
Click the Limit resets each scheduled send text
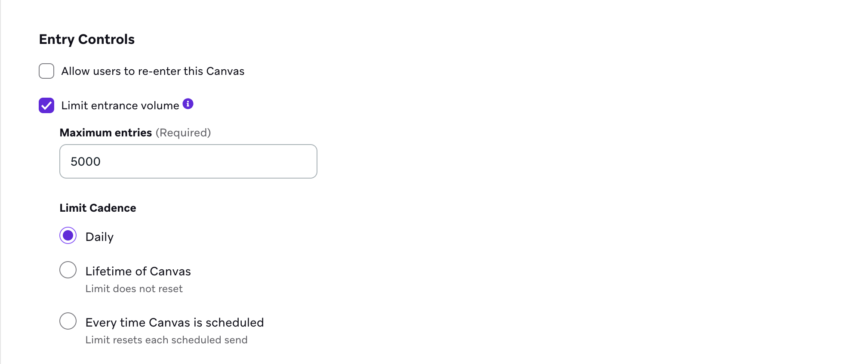click(166, 339)
